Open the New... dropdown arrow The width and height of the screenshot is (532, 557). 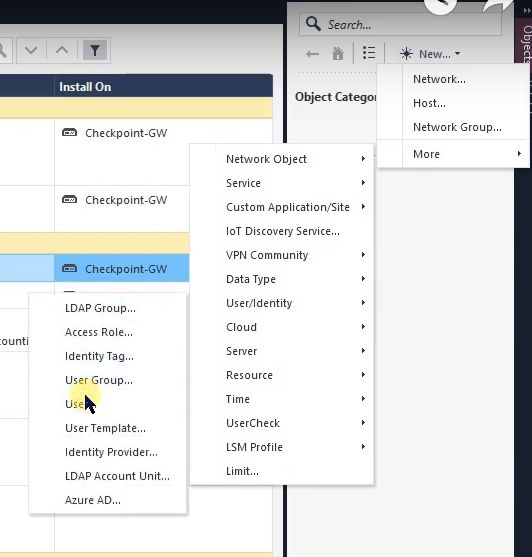(457, 54)
